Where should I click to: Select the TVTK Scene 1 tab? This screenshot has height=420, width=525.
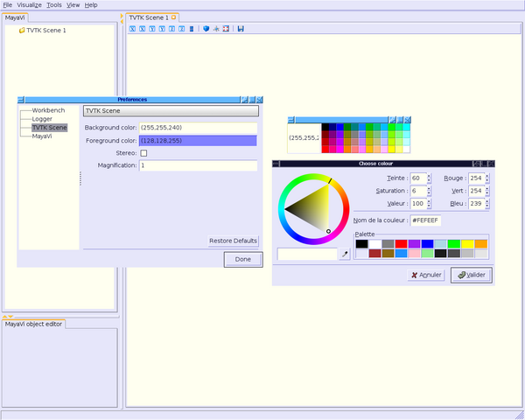pos(152,17)
